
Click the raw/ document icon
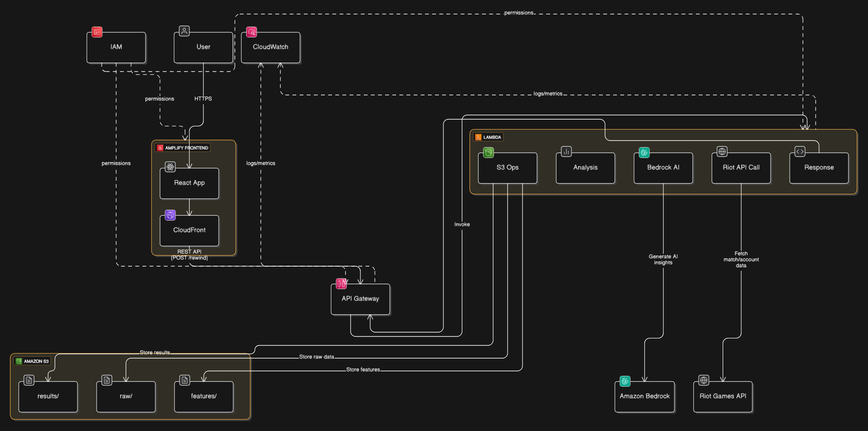pos(107,380)
